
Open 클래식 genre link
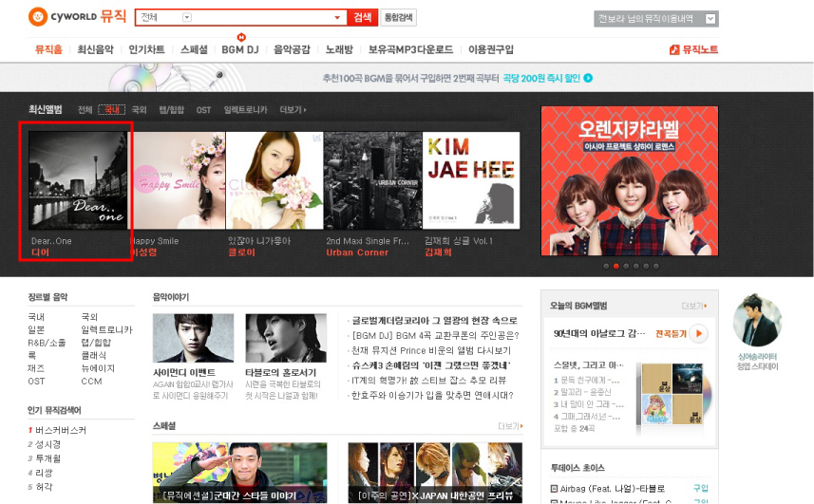point(93,356)
